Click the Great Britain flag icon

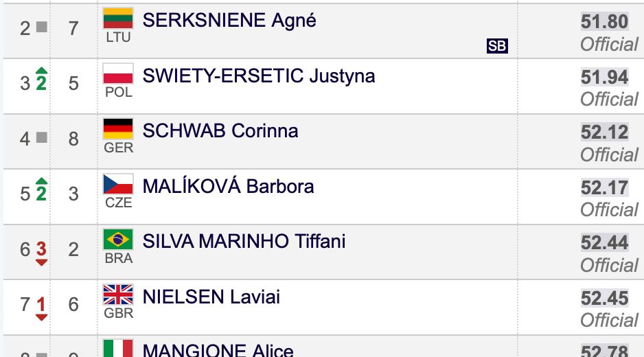[x=118, y=295]
